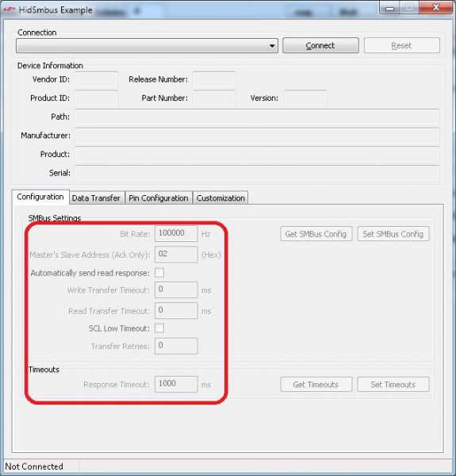Open the Pin Configuration tab
The image size is (456, 476).
point(159,198)
